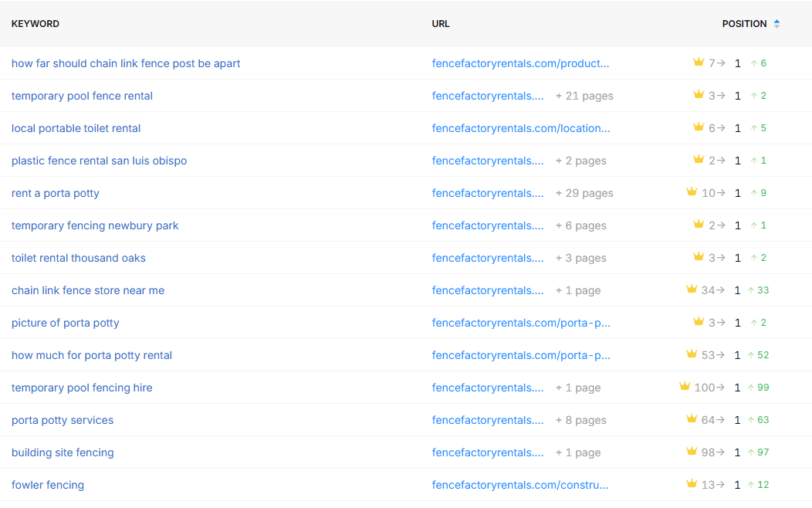Expand '+ 1 page' for chain link fence store
The width and height of the screenshot is (812, 508).
578,290
